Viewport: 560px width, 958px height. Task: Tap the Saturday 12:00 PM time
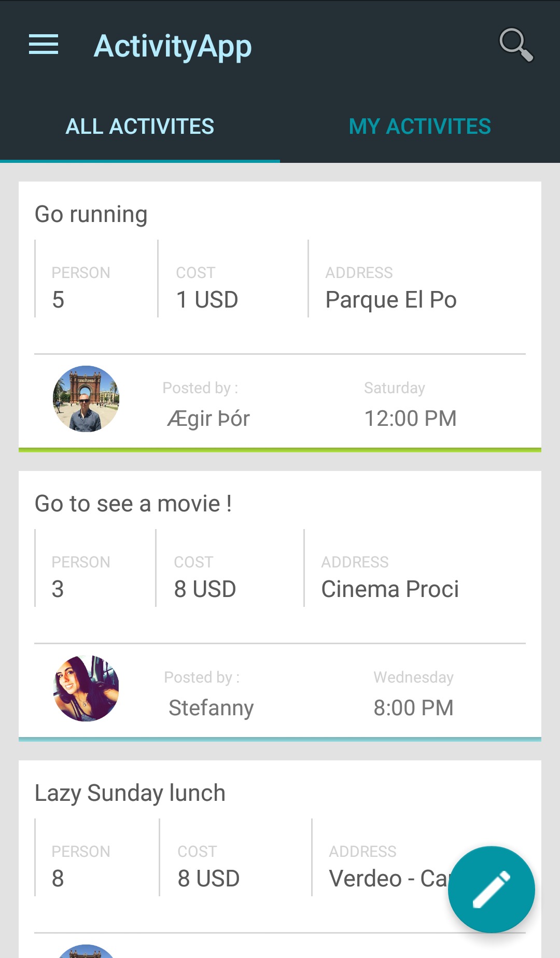[x=410, y=419]
